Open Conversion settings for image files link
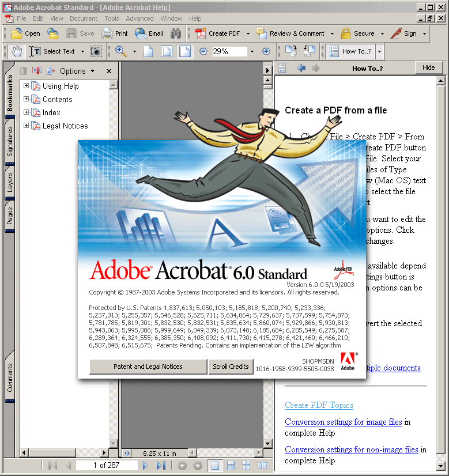 344,422
